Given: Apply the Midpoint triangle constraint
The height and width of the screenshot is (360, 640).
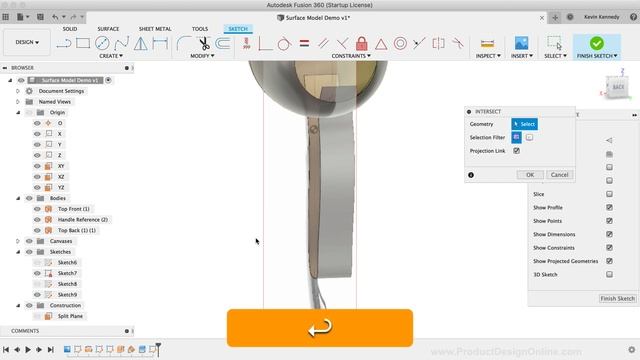Looking at the screenshot, I should (381, 44).
